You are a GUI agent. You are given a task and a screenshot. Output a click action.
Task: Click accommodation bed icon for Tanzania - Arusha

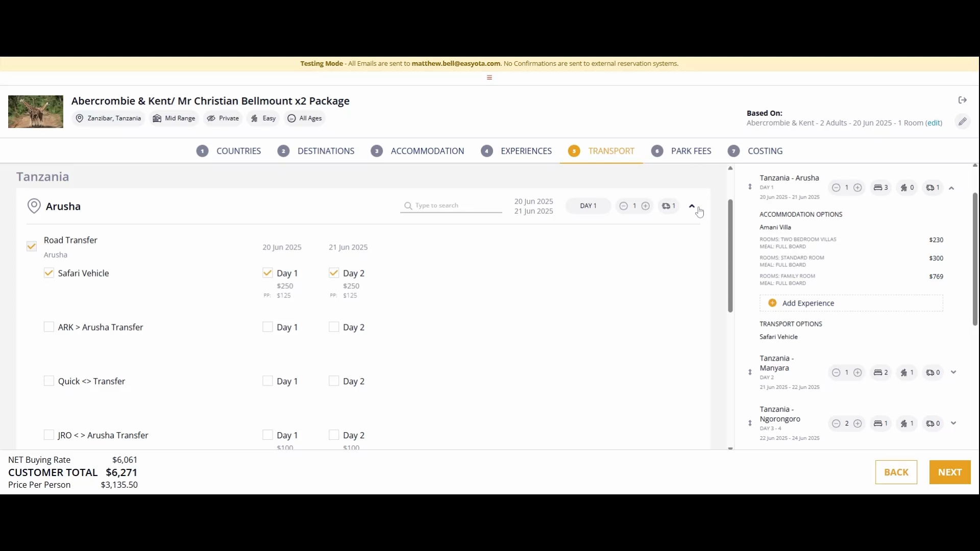pyautogui.click(x=878, y=188)
